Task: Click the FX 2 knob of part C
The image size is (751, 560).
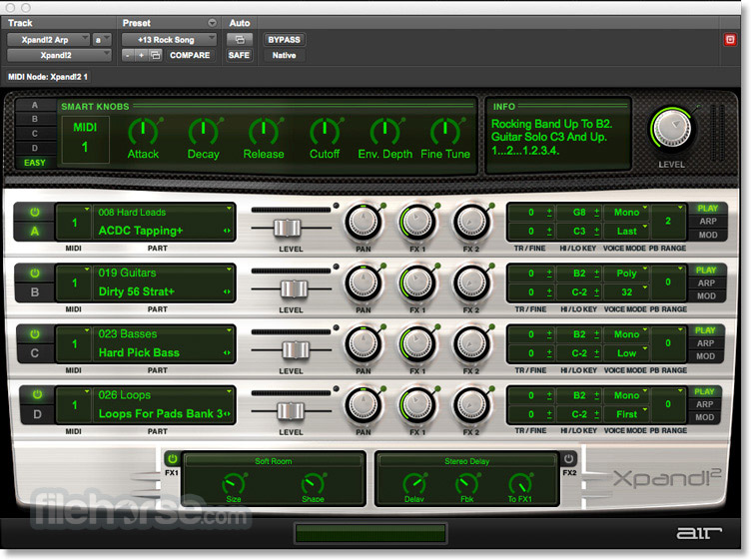Action: pos(471,344)
